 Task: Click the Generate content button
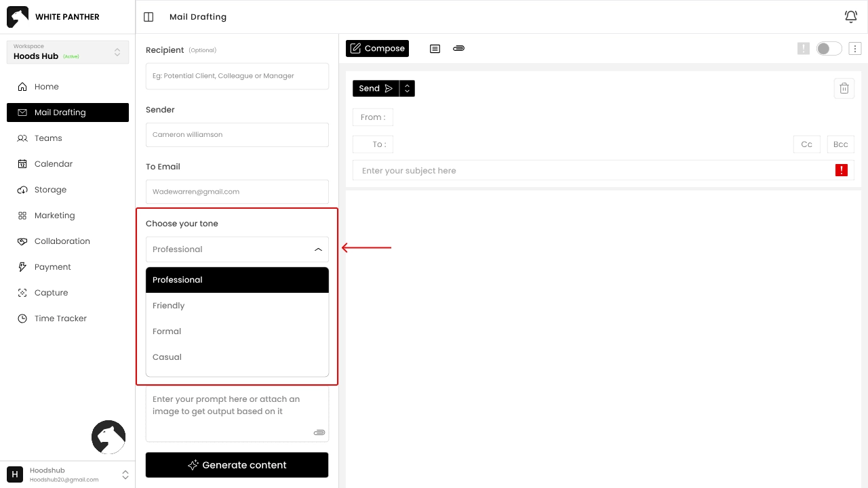pyautogui.click(x=237, y=465)
